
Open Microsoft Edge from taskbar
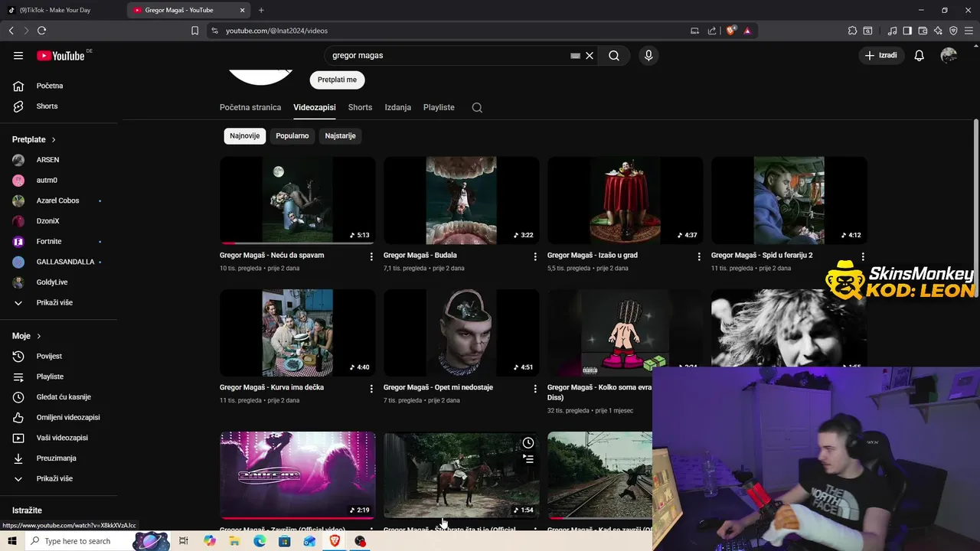coord(260,541)
